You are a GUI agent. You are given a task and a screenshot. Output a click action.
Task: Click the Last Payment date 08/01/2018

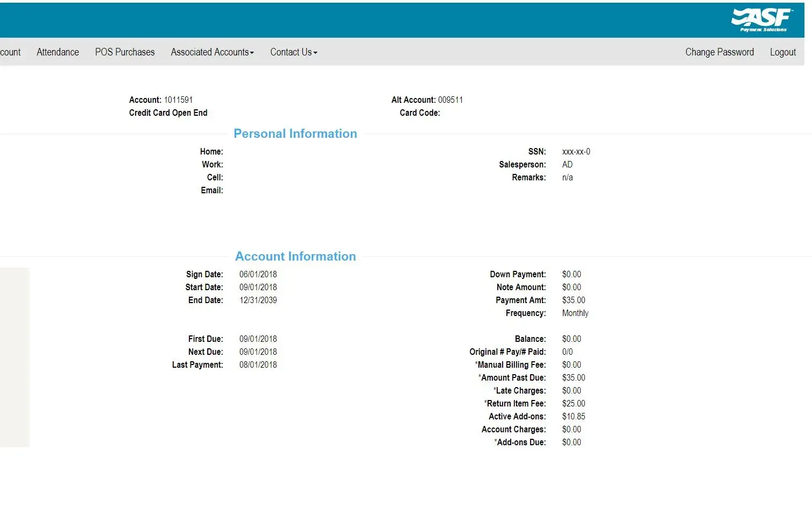tap(258, 365)
